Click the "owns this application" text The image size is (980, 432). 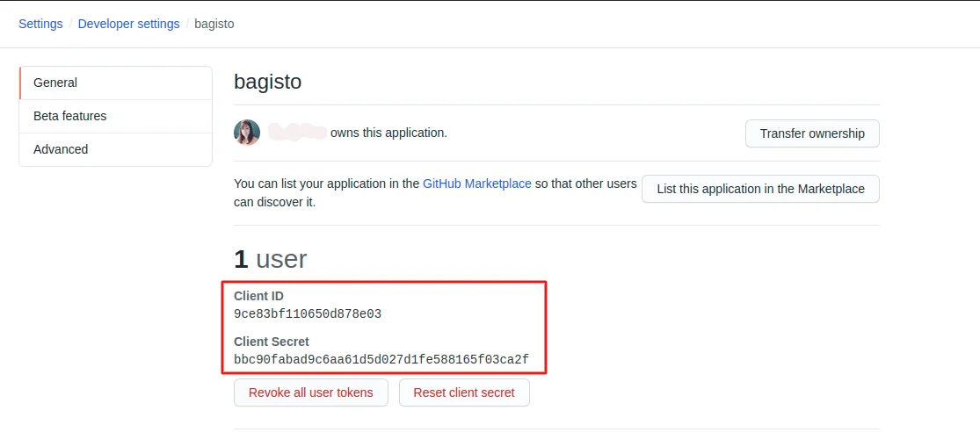[388, 133]
